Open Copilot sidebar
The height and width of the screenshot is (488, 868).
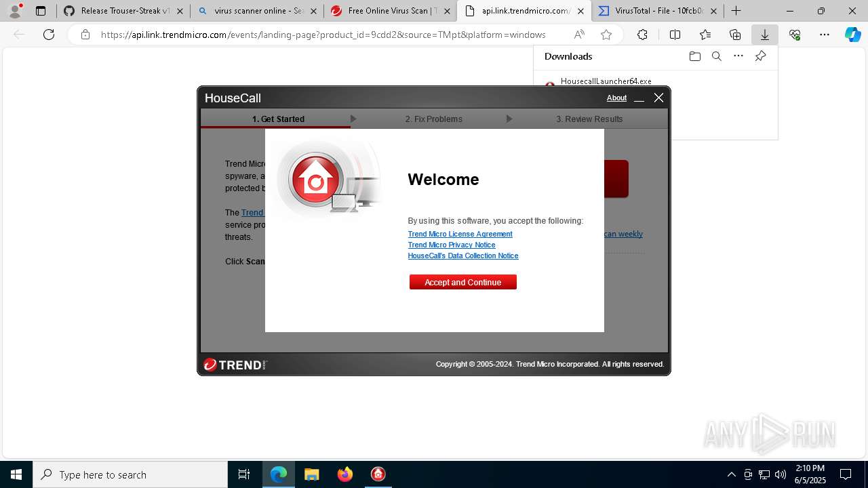click(x=852, y=35)
